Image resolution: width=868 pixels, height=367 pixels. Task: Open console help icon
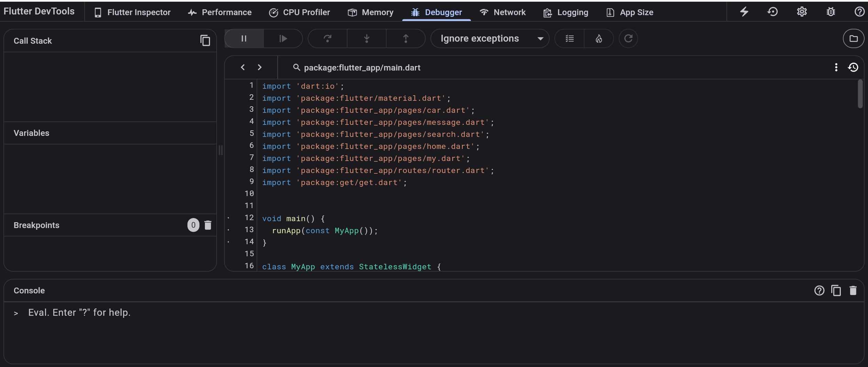click(x=819, y=291)
